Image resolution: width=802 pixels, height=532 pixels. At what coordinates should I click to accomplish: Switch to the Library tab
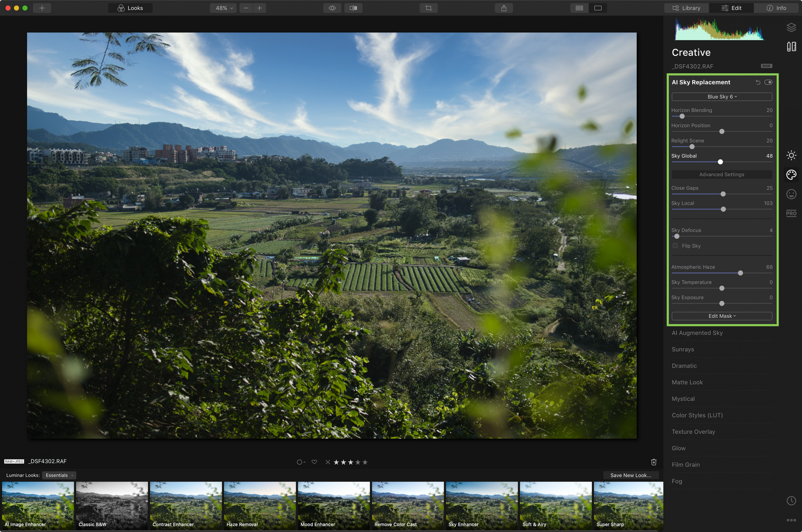686,8
